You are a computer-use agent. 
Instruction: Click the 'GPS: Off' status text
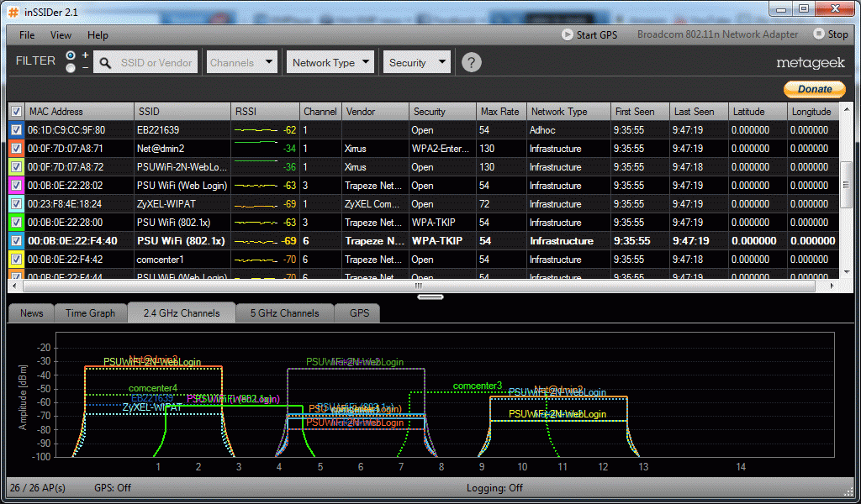(113, 487)
